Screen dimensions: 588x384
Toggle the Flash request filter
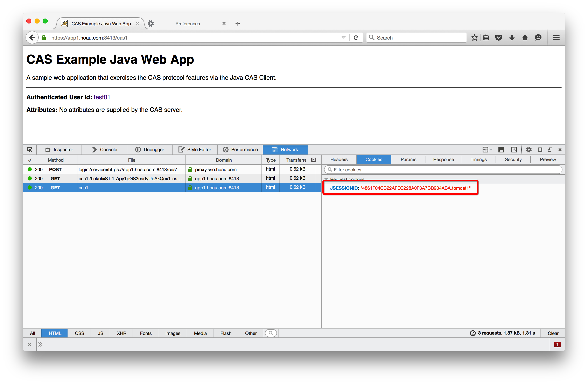[226, 333]
